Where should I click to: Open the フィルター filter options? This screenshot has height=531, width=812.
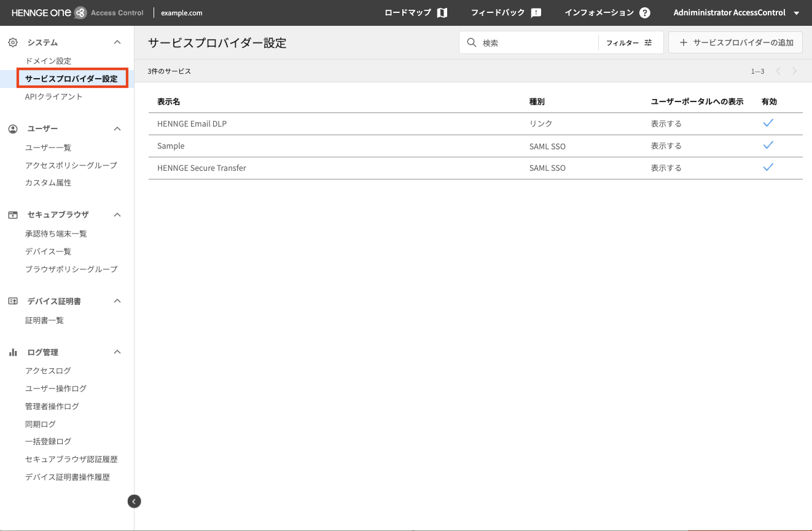pos(630,42)
